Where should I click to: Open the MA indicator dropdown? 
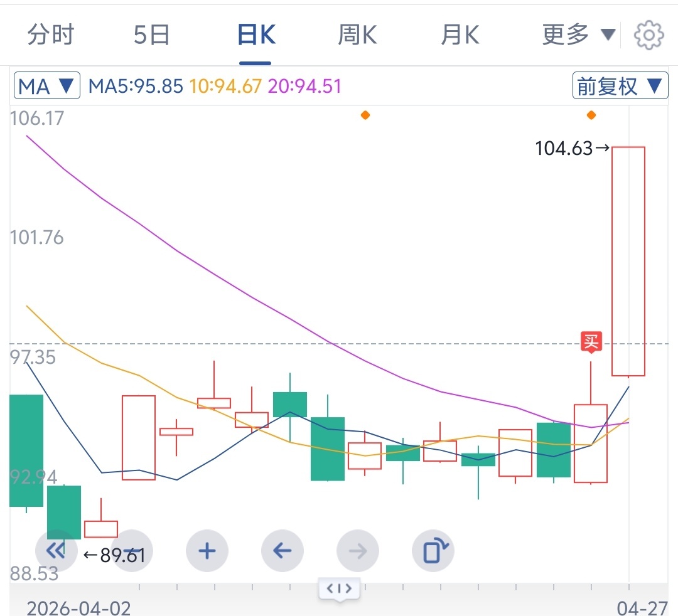point(47,86)
